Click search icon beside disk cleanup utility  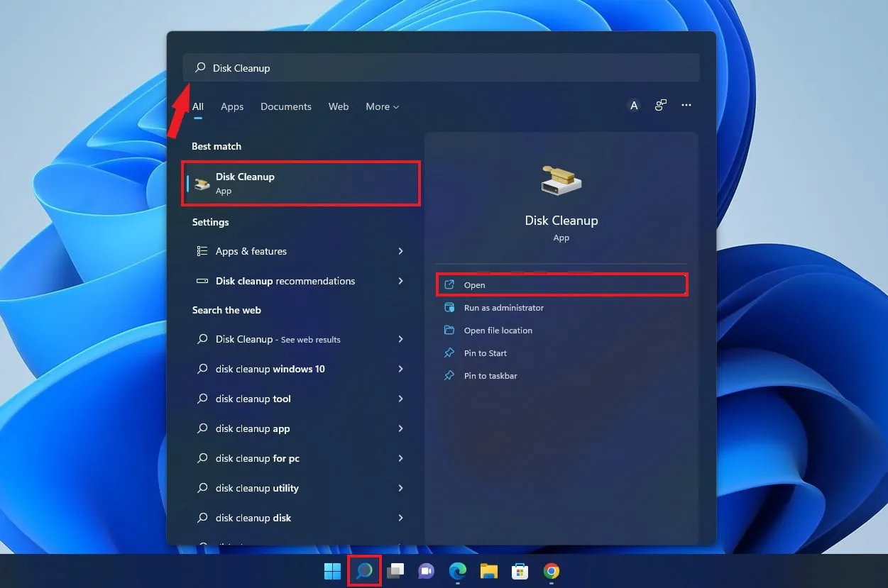pos(202,488)
